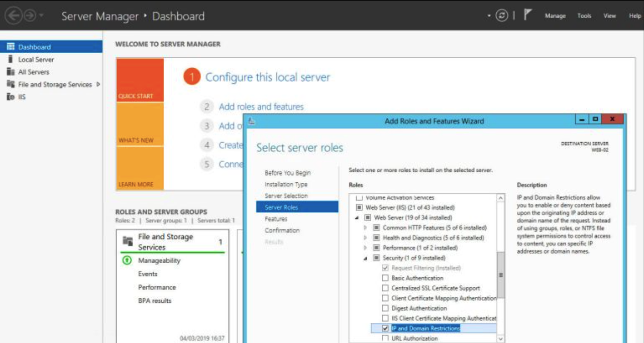This screenshot has height=343, width=644.
Task: Click the green Manageability status icon
Action: pyautogui.click(x=128, y=261)
